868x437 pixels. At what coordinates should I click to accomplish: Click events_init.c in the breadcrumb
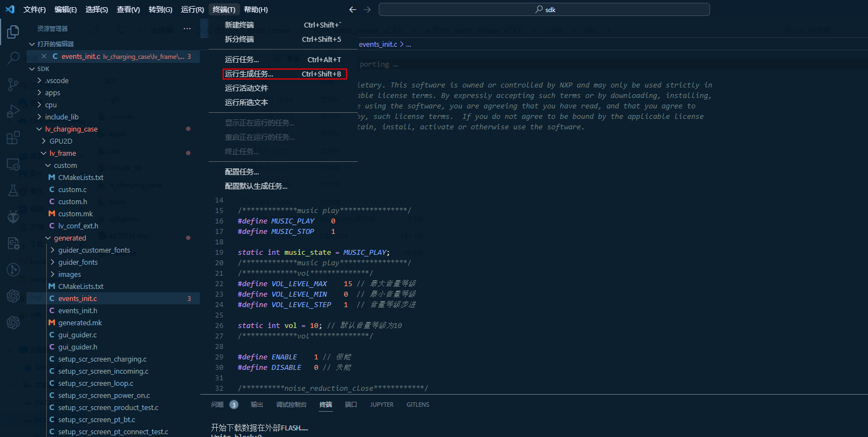point(378,45)
